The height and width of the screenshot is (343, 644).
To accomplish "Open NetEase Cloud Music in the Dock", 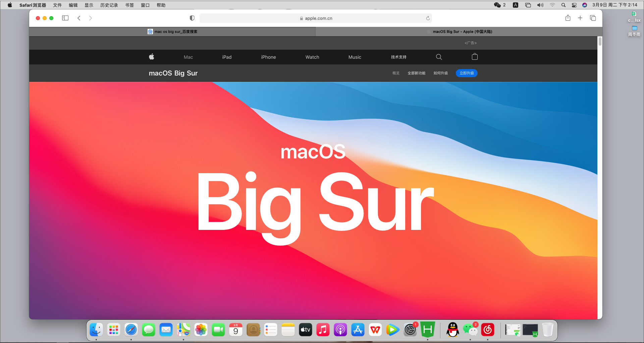I will click(x=488, y=330).
